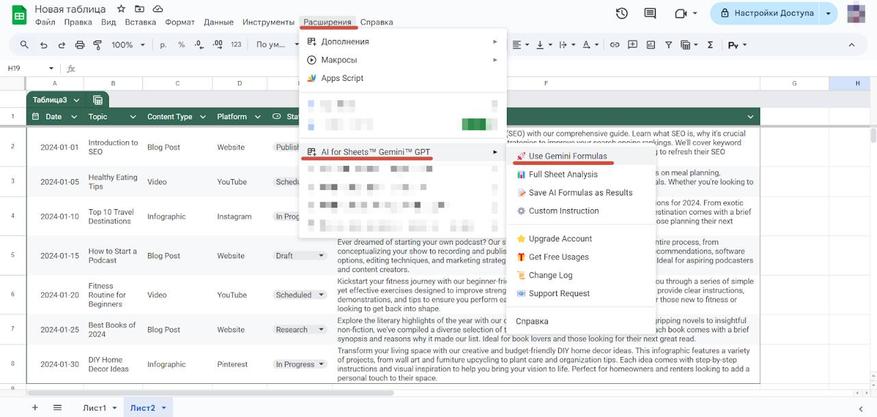Open Custom Instruction
This screenshot has width=877, height=417.
(581, 211)
